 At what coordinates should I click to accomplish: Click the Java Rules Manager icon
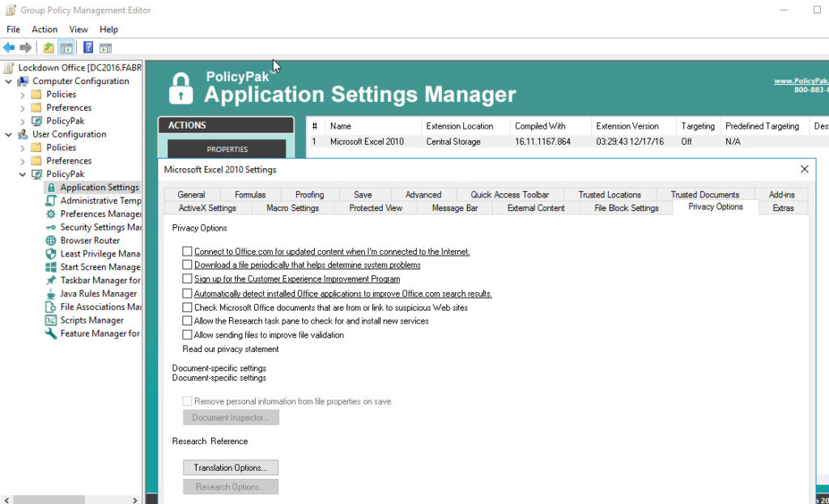[51, 294]
